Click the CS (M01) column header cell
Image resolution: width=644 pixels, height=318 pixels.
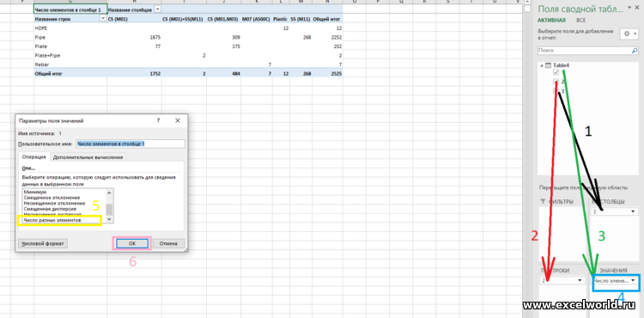[117, 19]
